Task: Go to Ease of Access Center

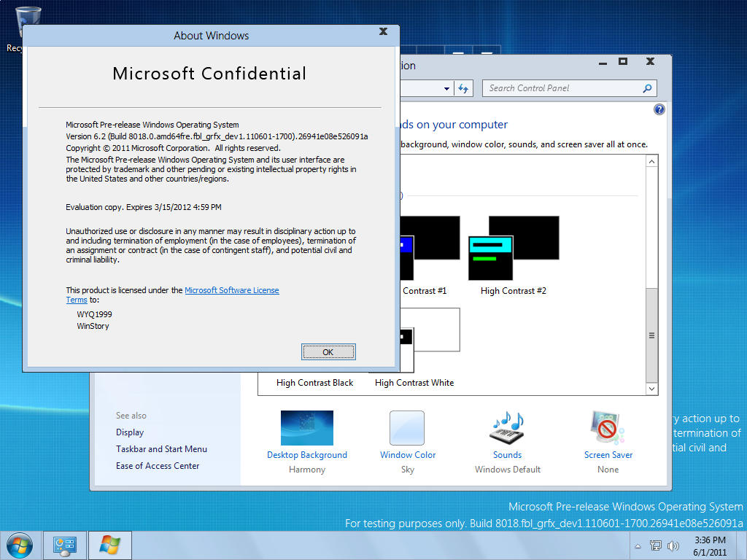Action: (x=158, y=466)
